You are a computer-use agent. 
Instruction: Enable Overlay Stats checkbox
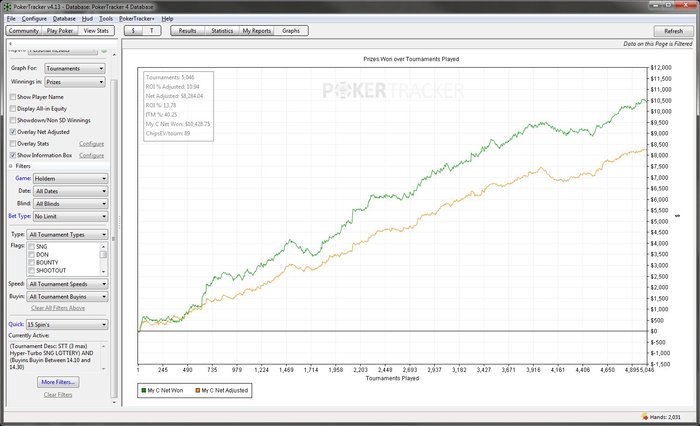coord(13,144)
